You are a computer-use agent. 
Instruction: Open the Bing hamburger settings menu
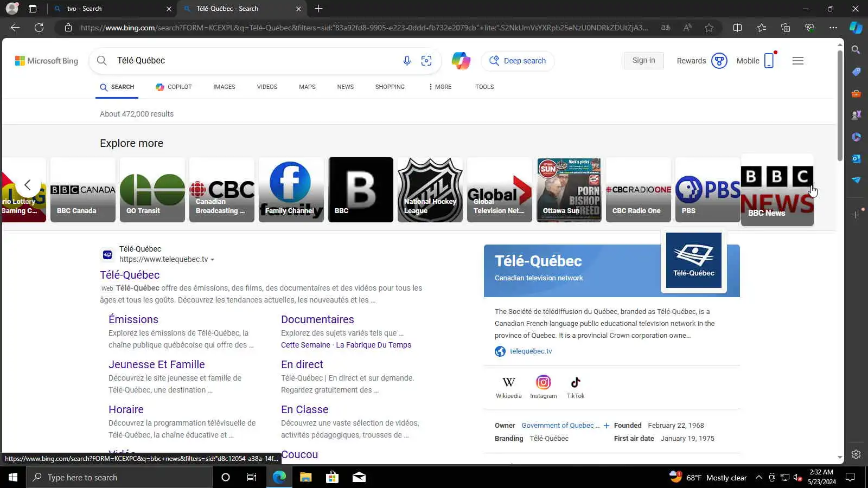798,61
